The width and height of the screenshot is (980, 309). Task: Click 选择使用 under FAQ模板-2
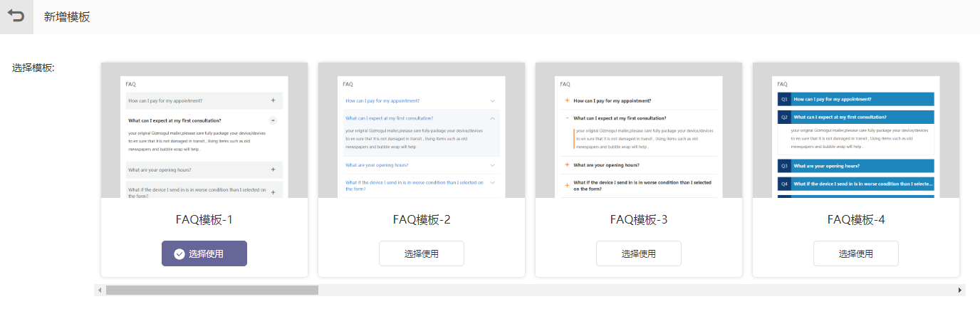[422, 253]
